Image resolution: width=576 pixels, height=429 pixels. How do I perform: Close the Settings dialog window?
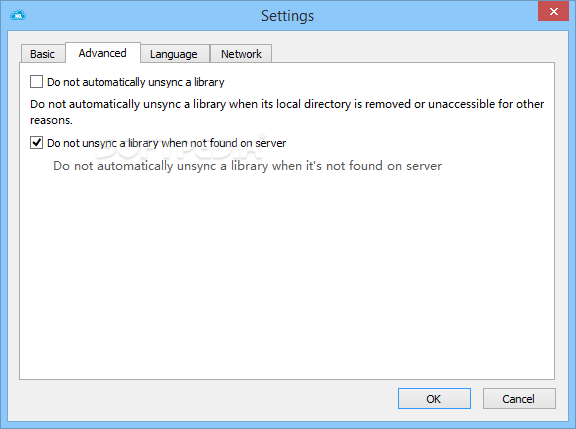[x=553, y=11]
